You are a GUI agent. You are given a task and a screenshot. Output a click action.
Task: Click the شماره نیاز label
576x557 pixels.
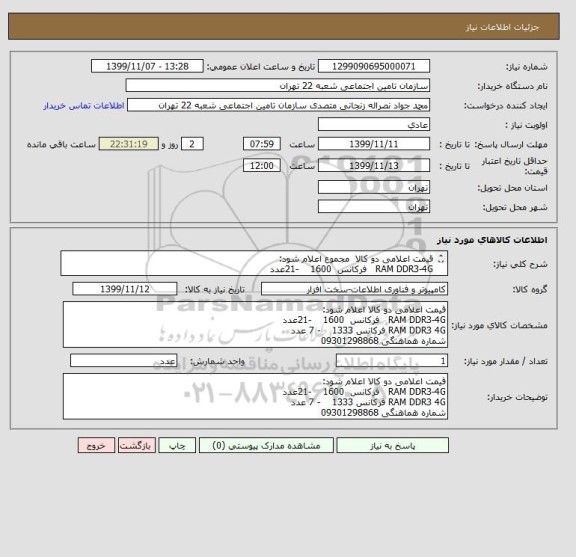(x=527, y=67)
